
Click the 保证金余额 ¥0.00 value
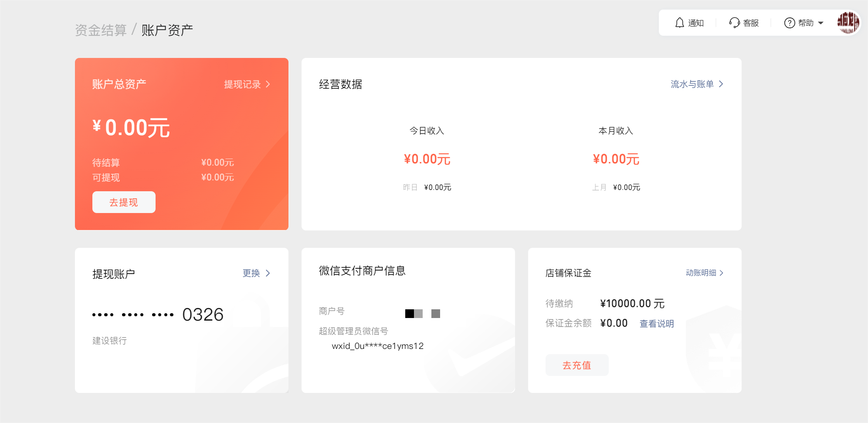[x=614, y=323]
